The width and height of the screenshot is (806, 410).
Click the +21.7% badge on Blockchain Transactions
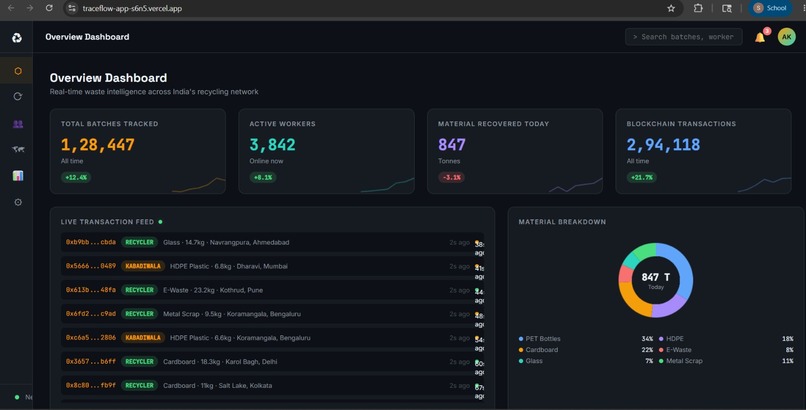(x=642, y=177)
